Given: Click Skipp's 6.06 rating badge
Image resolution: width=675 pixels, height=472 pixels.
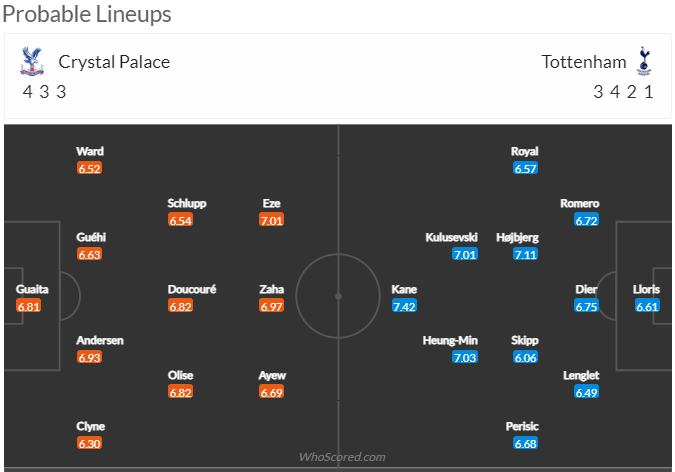Looking at the screenshot, I should pyautogui.click(x=526, y=357).
